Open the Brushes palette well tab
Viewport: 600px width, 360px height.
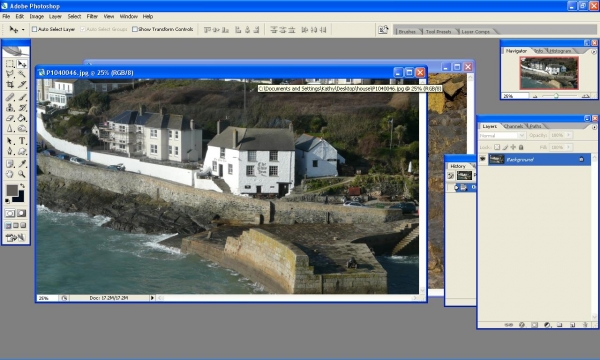pyautogui.click(x=407, y=31)
